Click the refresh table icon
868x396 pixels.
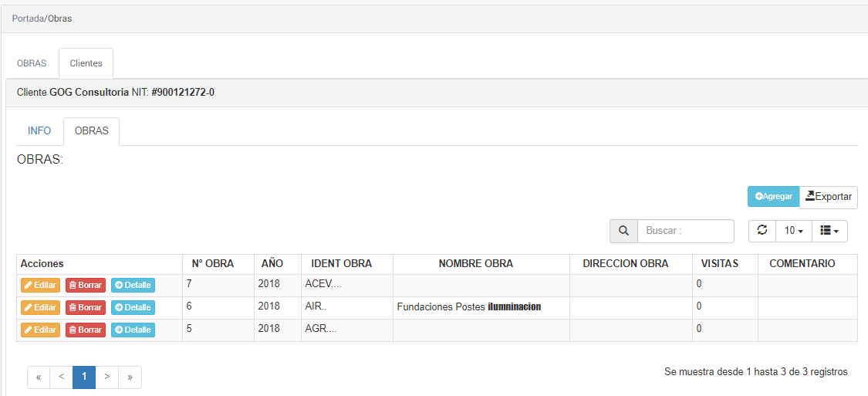(x=762, y=231)
